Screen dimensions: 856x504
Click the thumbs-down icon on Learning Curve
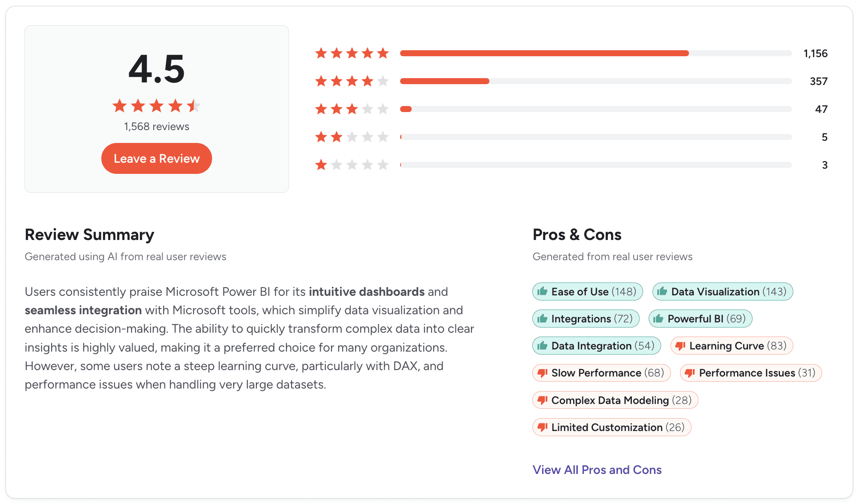pyautogui.click(x=680, y=346)
